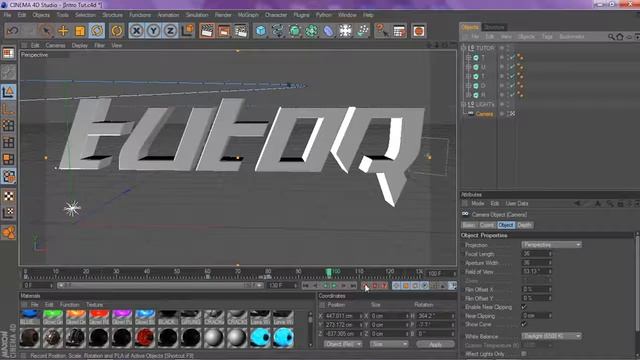
Task: Add a Cube primitive object
Action: click(260, 31)
